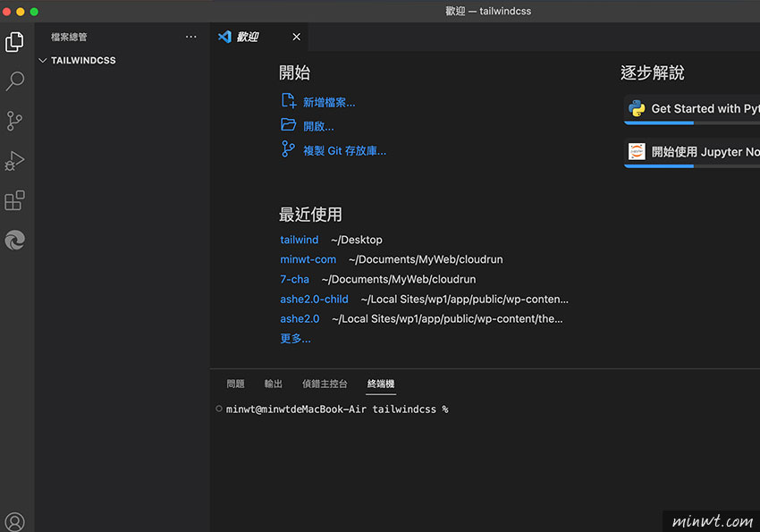Viewport: 760px width, 532px height.
Task: Open the Edge browser tools icon in activity bar
Action: click(14, 240)
